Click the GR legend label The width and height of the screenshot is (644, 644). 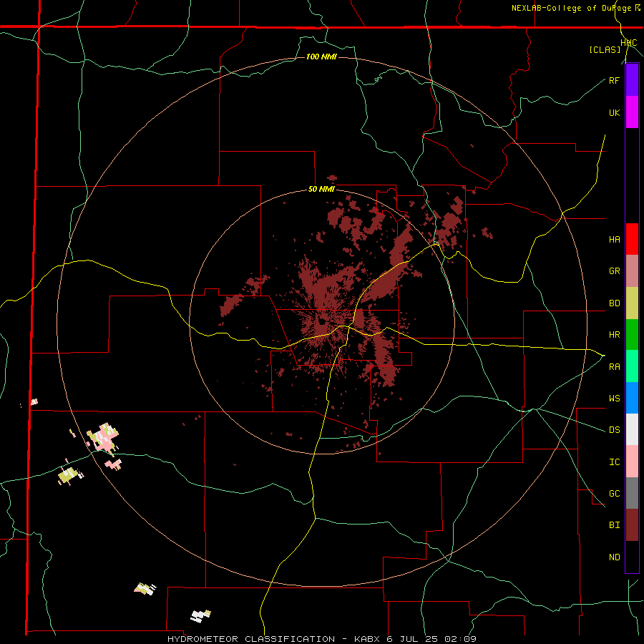click(x=615, y=271)
